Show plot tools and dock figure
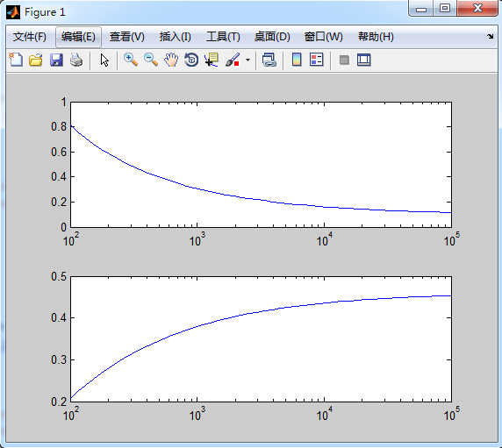The image size is (502, 448). [364, 60]
